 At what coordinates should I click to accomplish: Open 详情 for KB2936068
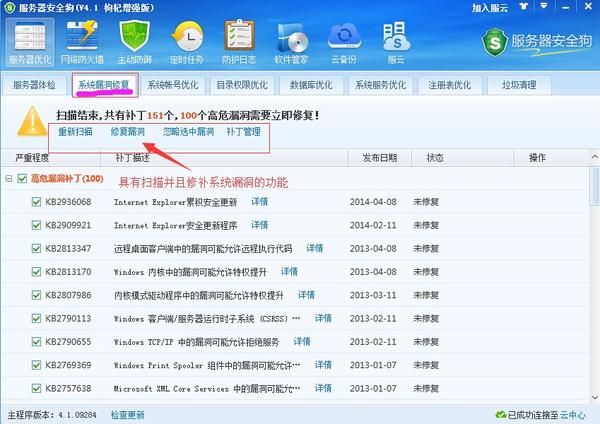point(259,202)
